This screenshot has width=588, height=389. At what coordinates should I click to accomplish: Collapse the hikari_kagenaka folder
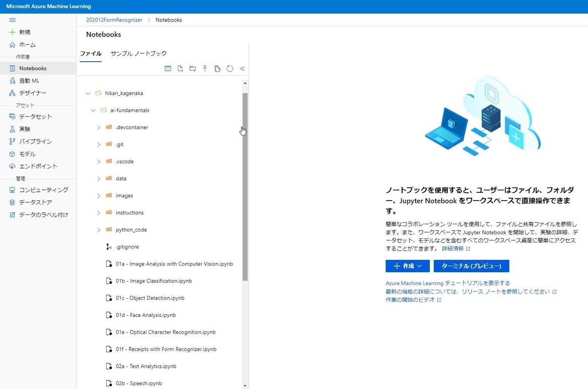coord(88,93)
